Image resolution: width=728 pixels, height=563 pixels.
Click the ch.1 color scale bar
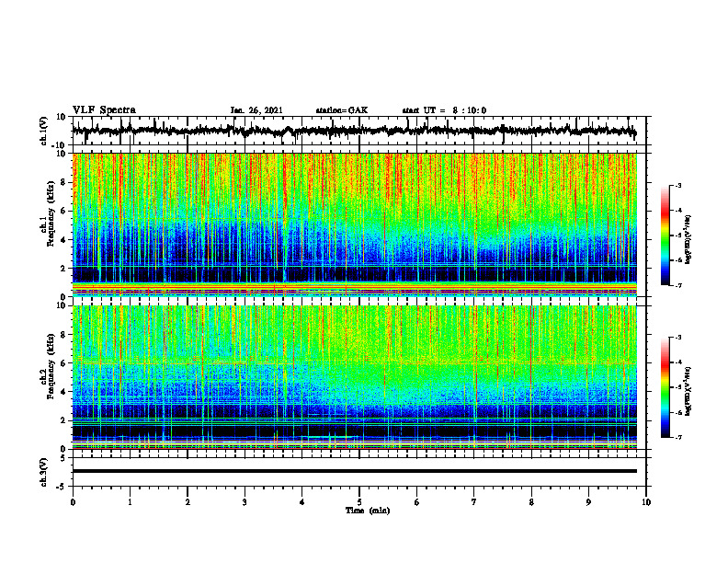coord(665,236)
